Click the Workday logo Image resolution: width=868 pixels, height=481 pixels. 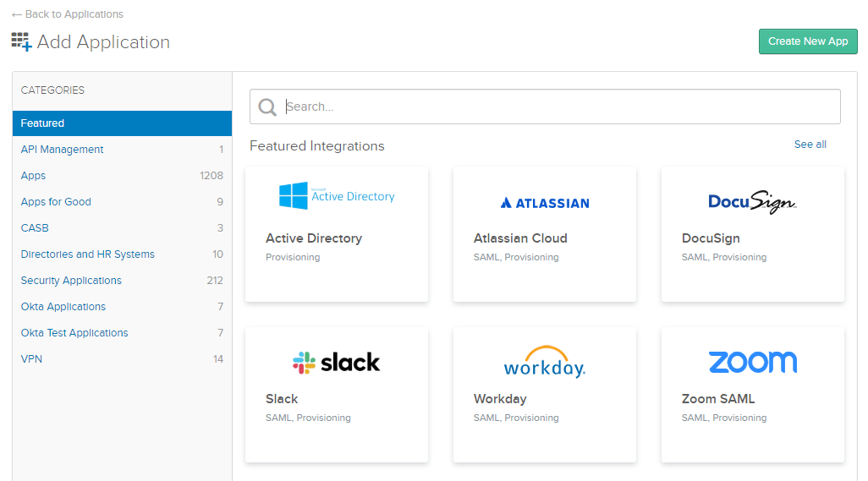544,362
